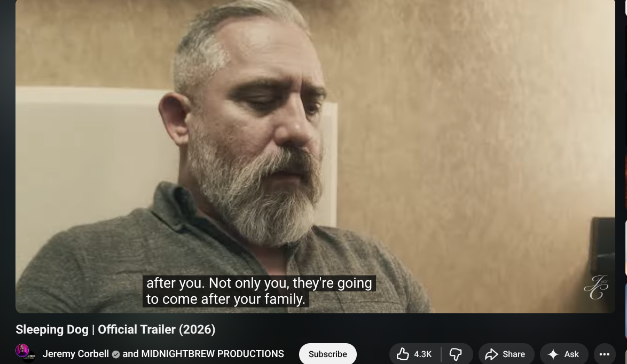The image size is (627, 364).
Task: Click the caption line 'to come after your family.'
Action: coord(226,299)
